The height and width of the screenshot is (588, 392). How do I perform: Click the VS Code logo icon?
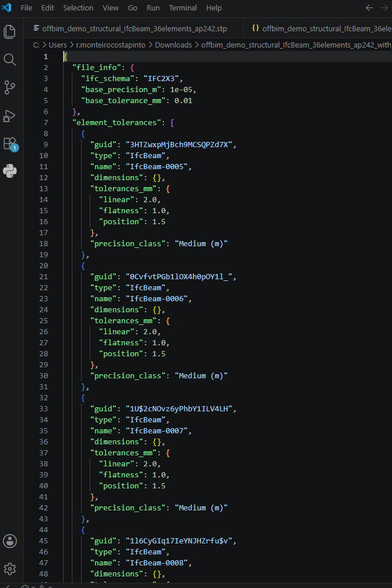(x=7, y=8)
